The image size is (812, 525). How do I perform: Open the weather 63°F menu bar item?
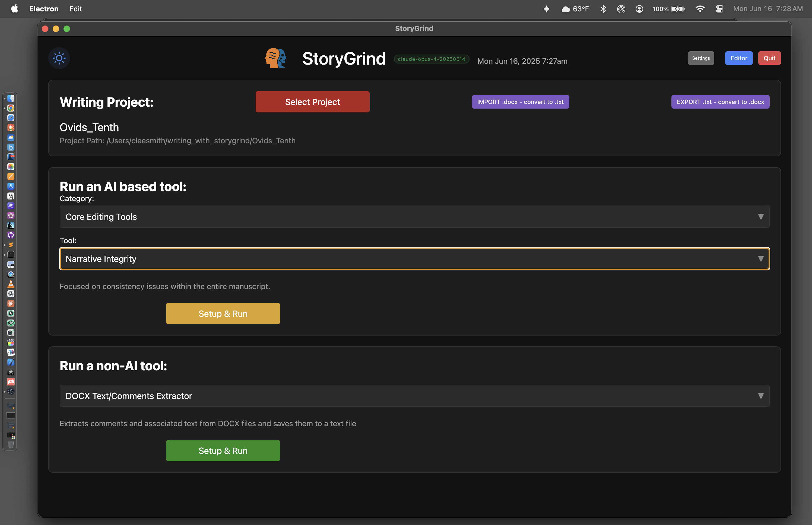(575, 9)
